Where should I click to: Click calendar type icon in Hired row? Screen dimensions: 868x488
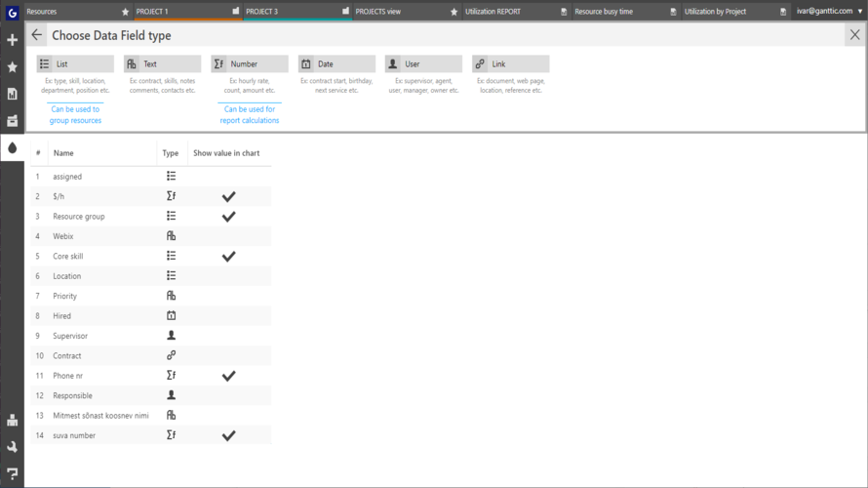[171, 315]
